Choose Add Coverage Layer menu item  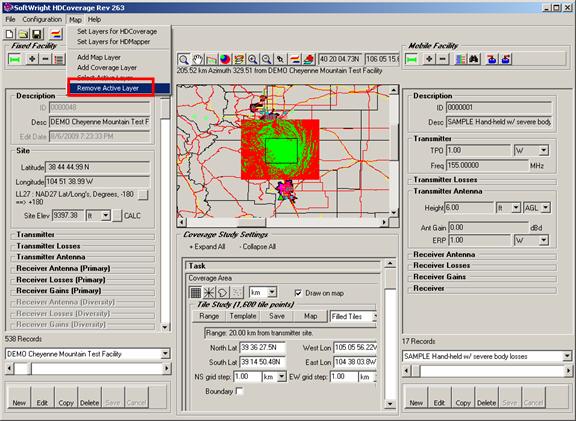[x=107, y=68]
